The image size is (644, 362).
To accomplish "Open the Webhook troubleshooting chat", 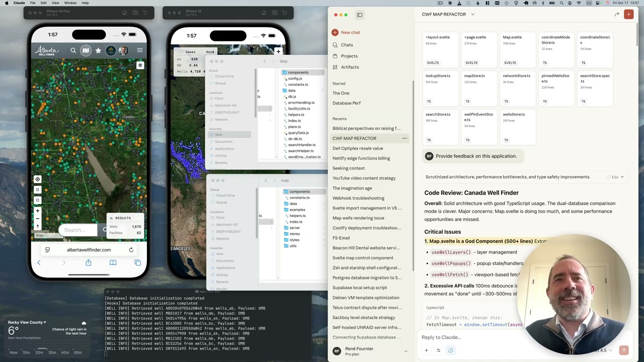I will (358, 198).
